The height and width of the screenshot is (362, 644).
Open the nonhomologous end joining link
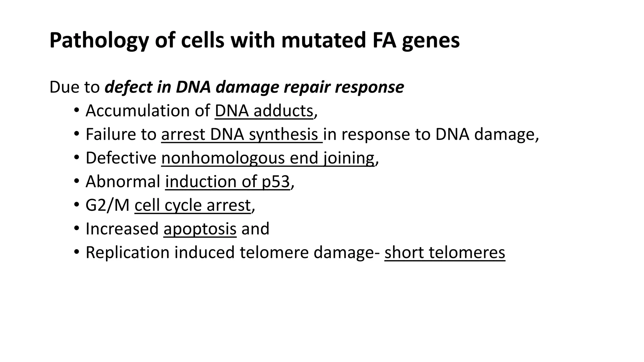point(268,158)
